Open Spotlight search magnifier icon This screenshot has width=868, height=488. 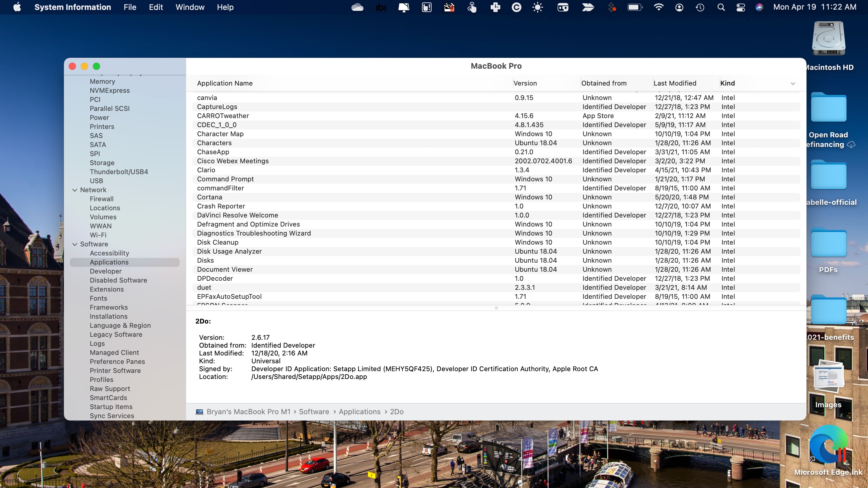[x=721, y=7]
